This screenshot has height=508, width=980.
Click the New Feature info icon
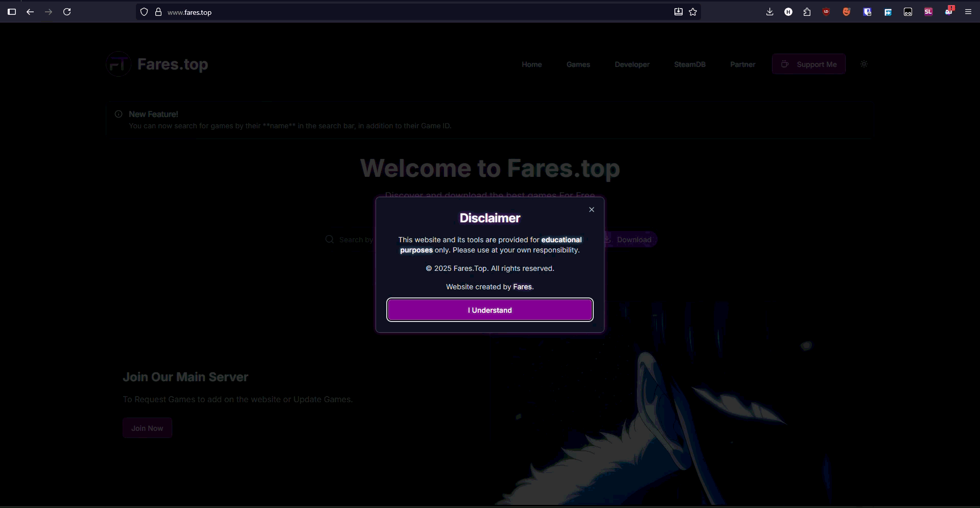118,114
